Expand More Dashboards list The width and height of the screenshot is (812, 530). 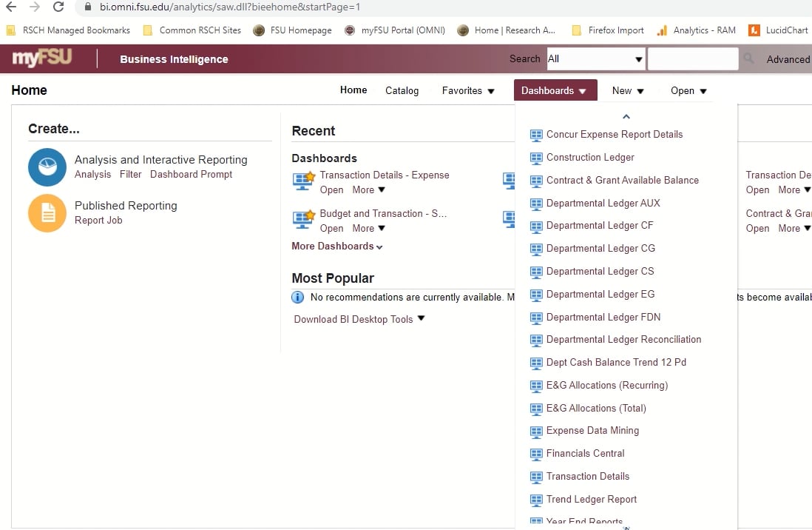click(337, 246)
